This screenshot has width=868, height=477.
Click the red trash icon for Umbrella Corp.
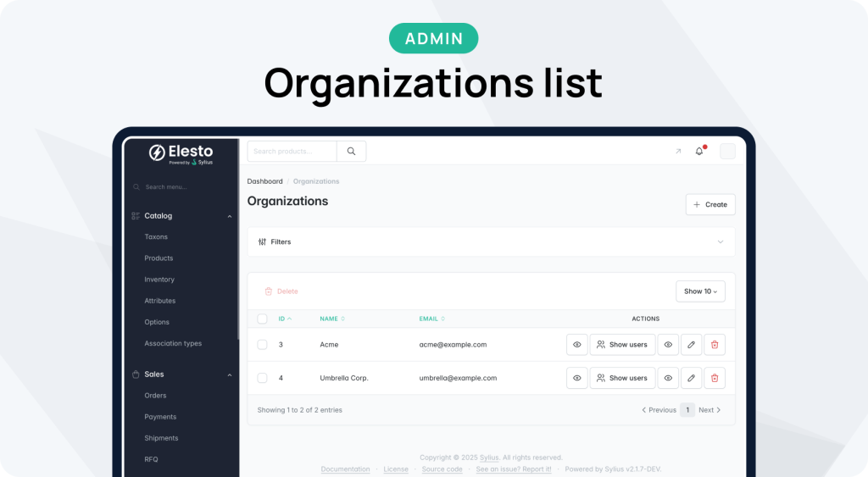click(x=715, y=378)
